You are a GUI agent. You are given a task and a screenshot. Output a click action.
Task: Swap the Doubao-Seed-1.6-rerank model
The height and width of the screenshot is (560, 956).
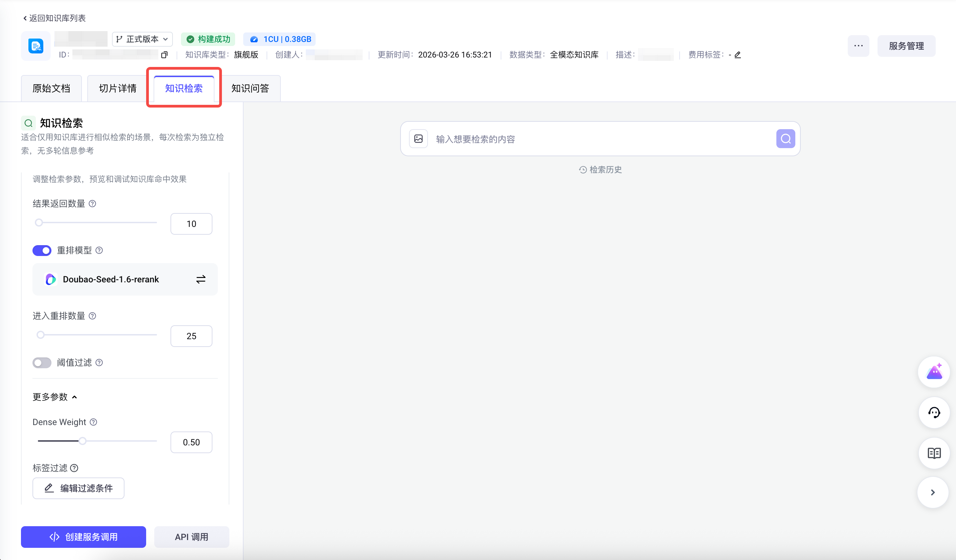[201, 279]
